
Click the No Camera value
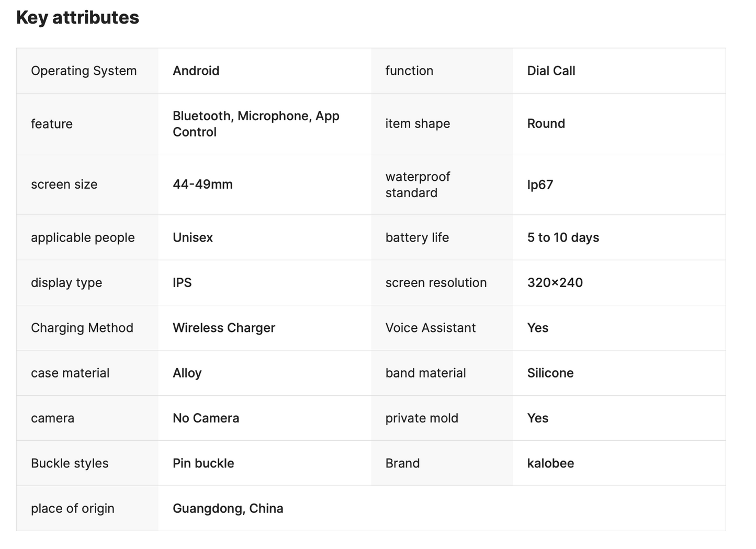[x=206, y=418]
